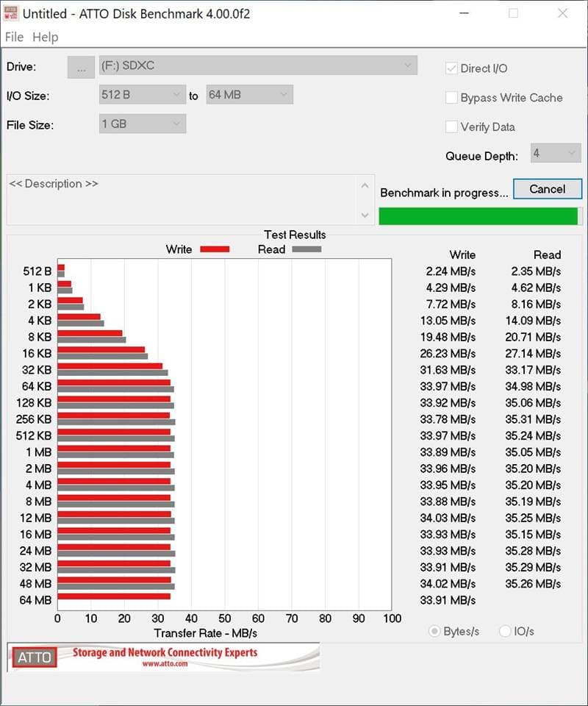Click the 14.09 MB/s read value
The image size is (588, 706).
click(533, 321)
